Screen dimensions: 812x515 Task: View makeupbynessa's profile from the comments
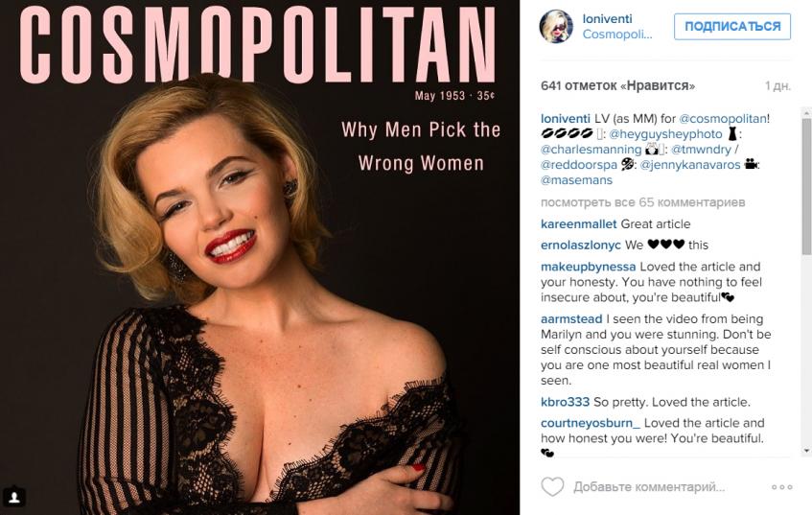pyautogui.click(x=588, y=266)
